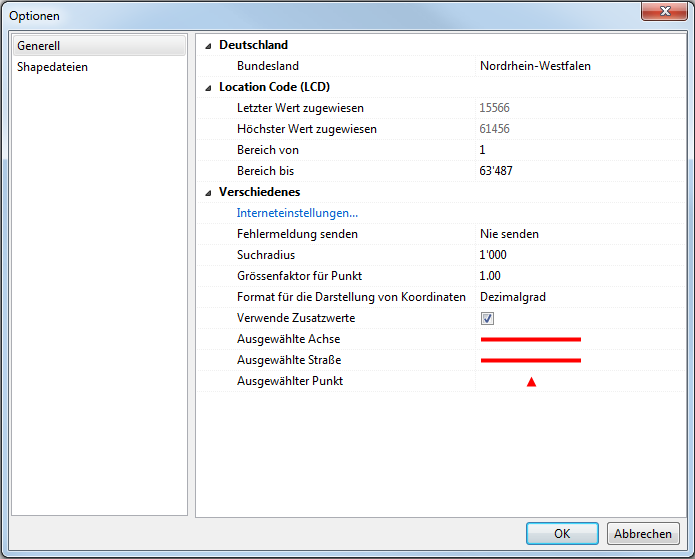Screen dimensions: 695x559
Task: Open the Fehlermeldung senden value Nie senden
Action: pos(509,234)
